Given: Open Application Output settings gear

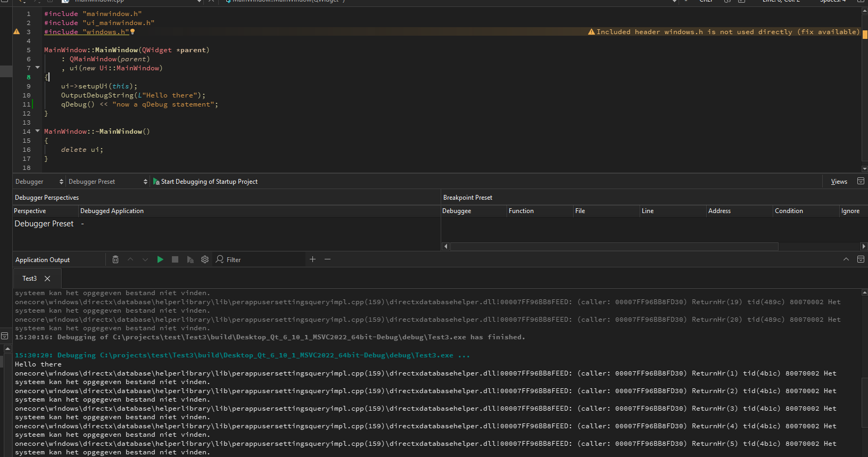Looking at the screenshot, I should point(205,259).
